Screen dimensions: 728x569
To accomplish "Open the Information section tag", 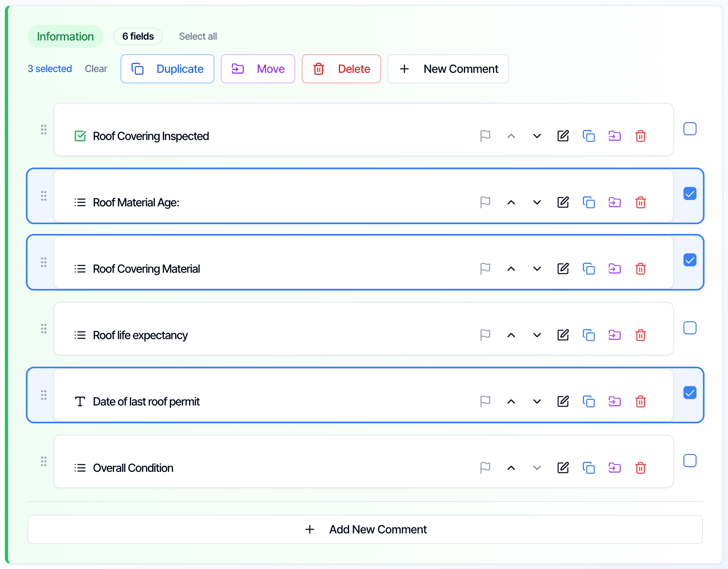I will [66, 36].
